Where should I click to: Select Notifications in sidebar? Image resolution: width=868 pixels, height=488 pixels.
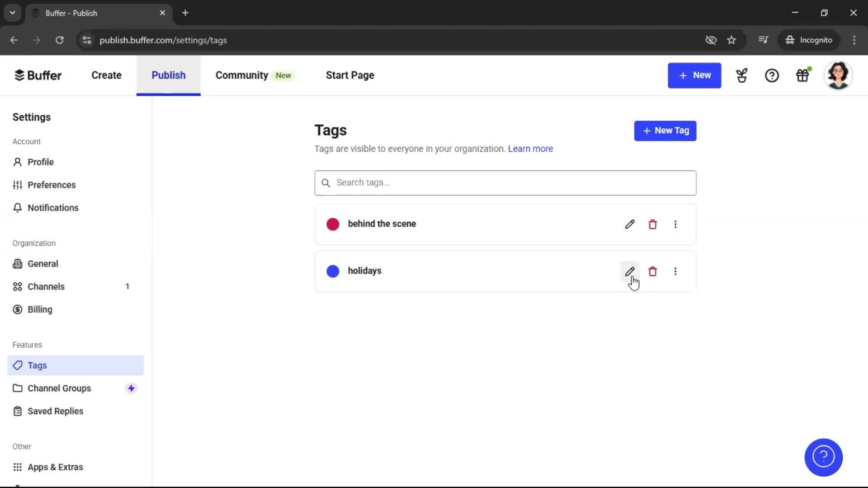click(x=53, y=208)
